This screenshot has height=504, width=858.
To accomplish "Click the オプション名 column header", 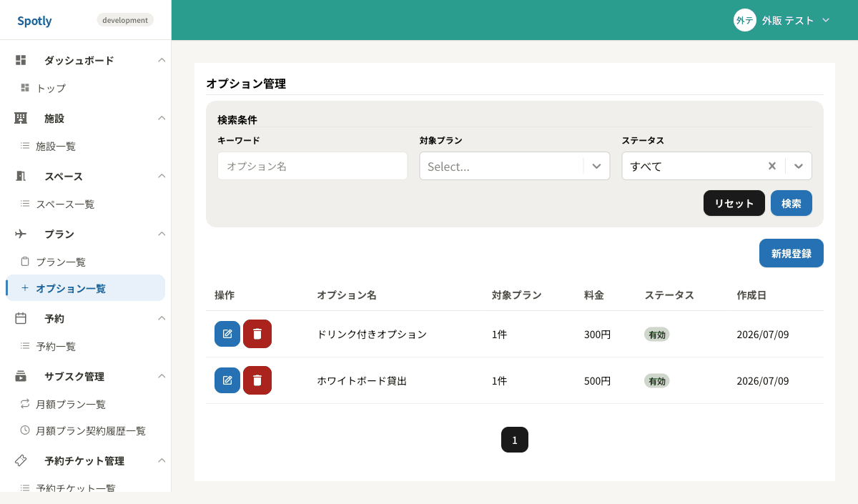I will tap(347, 295).
